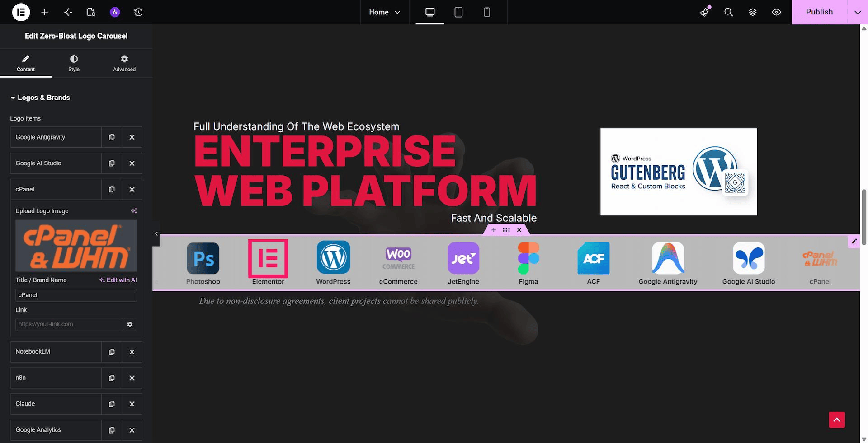
Task: Preview changes with the eye icon
Action: pos(777,12)
